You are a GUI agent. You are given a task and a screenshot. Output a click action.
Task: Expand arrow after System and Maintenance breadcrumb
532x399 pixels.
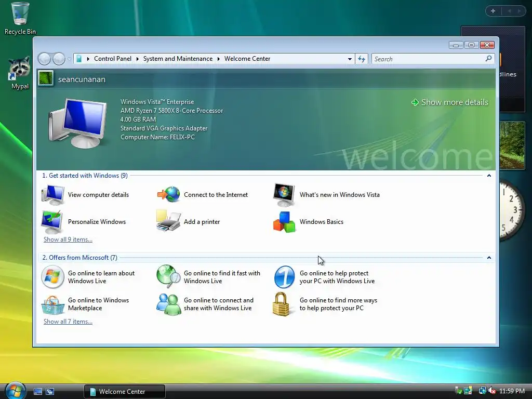[x=219, y=59]
